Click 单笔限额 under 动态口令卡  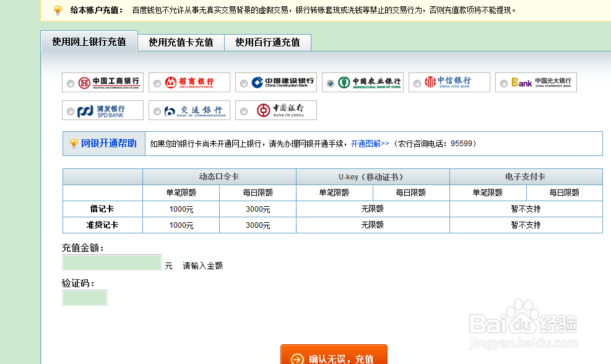click(181, 193)
